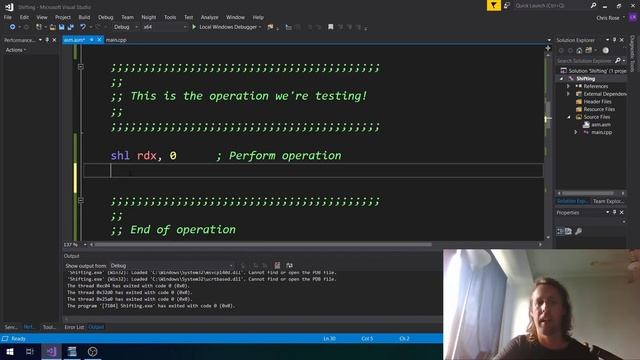Click Properties panel wrench icon

coord(578,231)
